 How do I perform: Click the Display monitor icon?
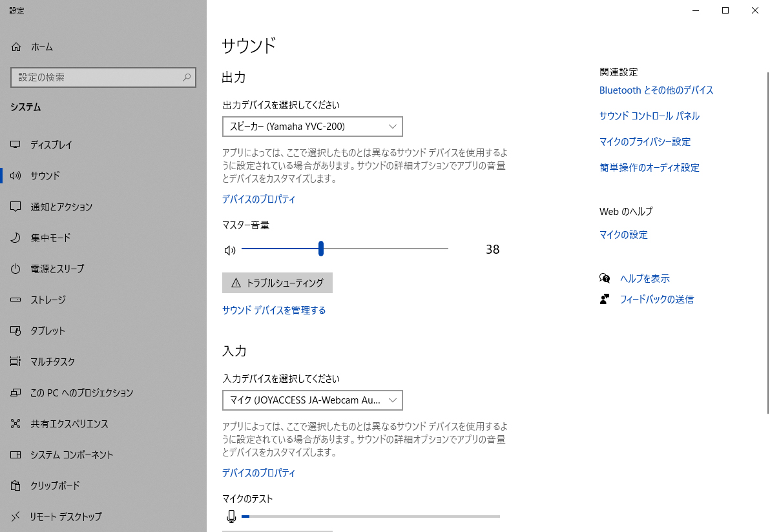16,145
